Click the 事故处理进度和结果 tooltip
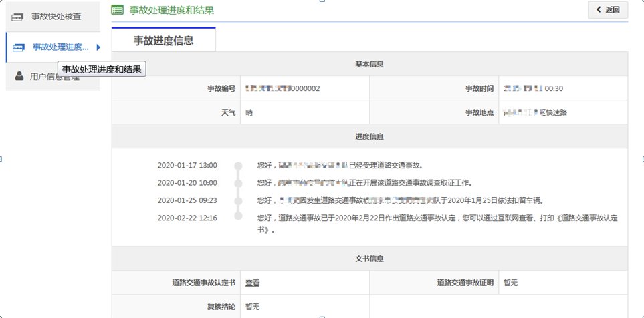The image size is (644, 318). click(x=102, y=69)
